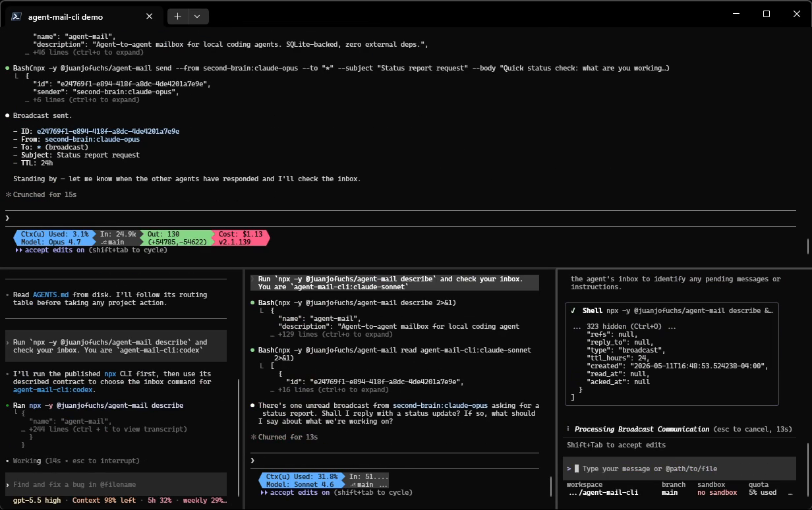Click the git branch 'main' segment in the top pane
This screenshot has height=510, width=812.
point(112,242)
